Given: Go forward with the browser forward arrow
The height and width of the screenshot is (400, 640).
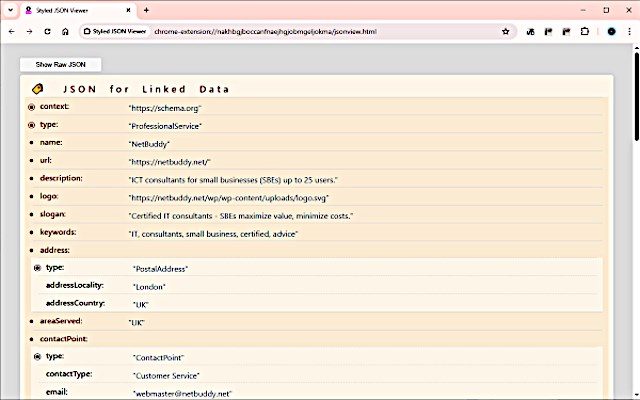Looking at the screenshot, I should (29, 31).
